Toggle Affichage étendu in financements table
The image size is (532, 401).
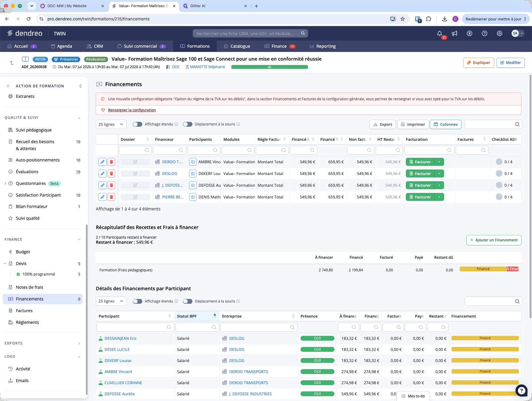(138, 124)
